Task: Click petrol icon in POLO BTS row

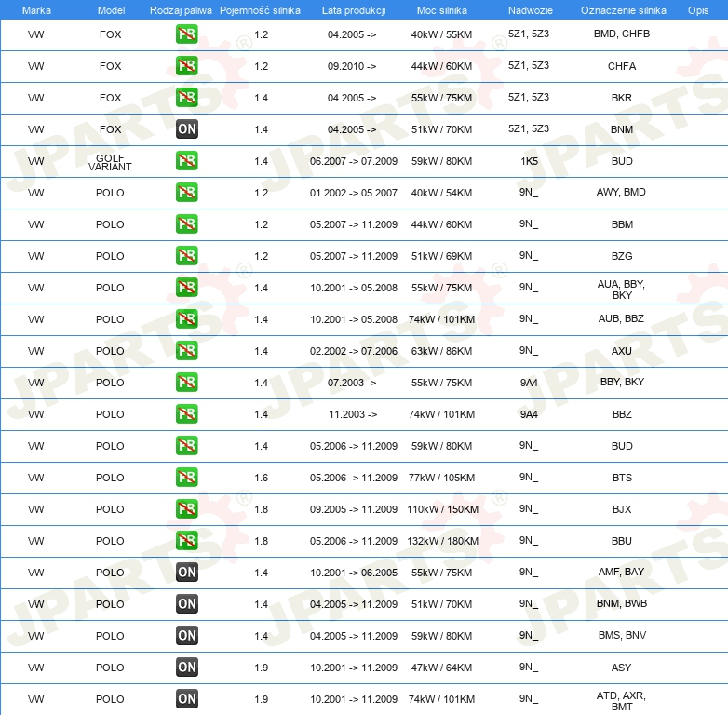Action: (x=186, y=478)
